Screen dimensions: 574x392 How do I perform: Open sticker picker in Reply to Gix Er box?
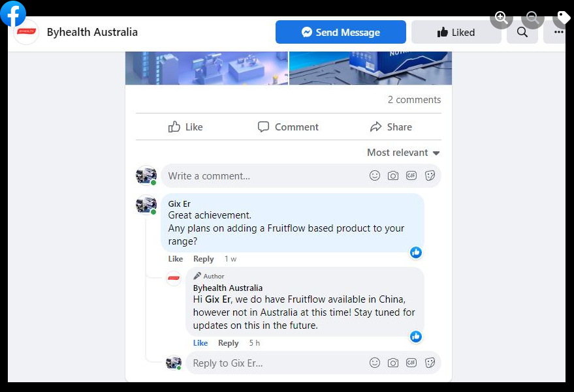coord(430,363)
